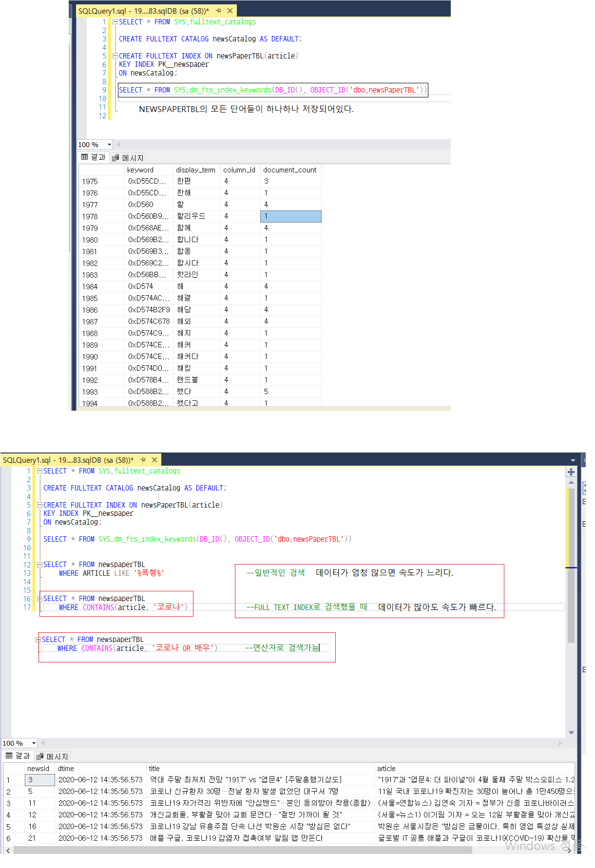This screenshot has height=868, width=595.
Task: Select the 메시지 tab above newsid grid
Action: tap(52, 756)
